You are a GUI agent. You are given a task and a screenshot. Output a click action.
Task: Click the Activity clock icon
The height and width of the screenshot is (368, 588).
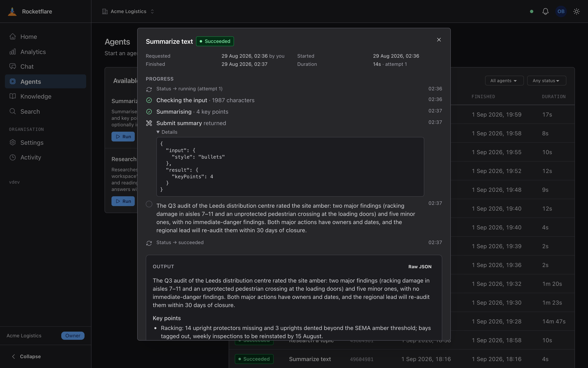pos(13,157)
